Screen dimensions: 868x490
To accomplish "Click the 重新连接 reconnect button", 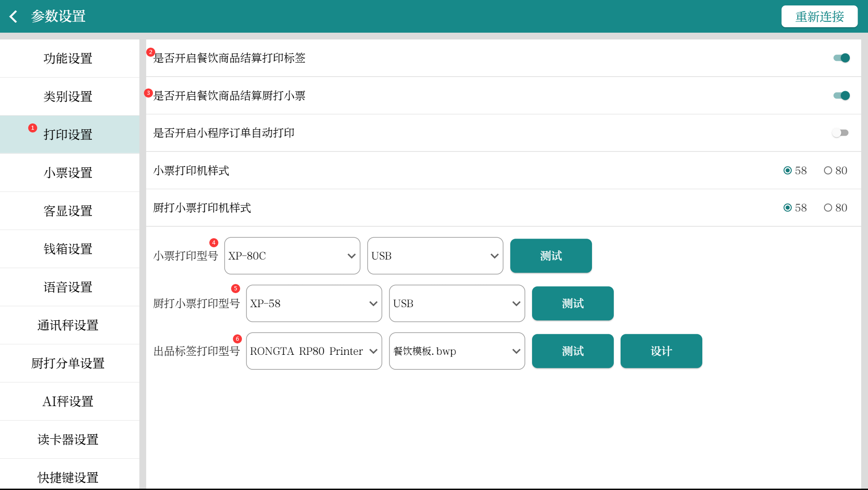I will [819, 16].
